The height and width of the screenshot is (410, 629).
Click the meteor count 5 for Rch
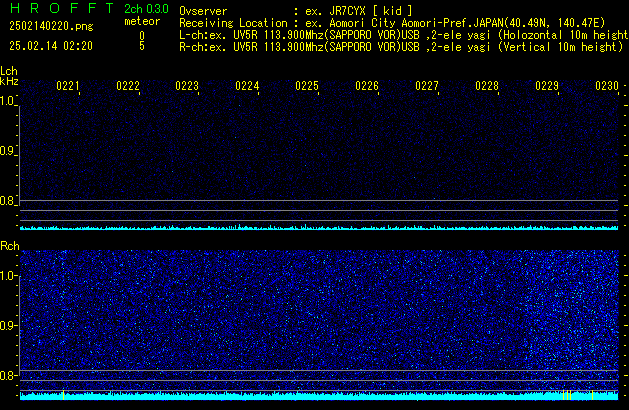click(x=142, y=46)
